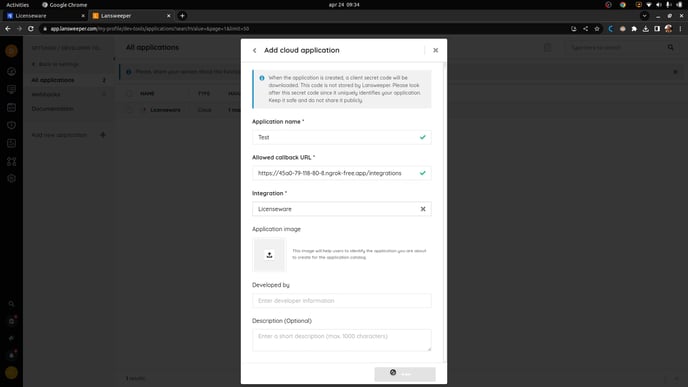Close the Lansweeper browser tab
The width and height of the screenshot is (688, 387).
[x=168, y=16]
